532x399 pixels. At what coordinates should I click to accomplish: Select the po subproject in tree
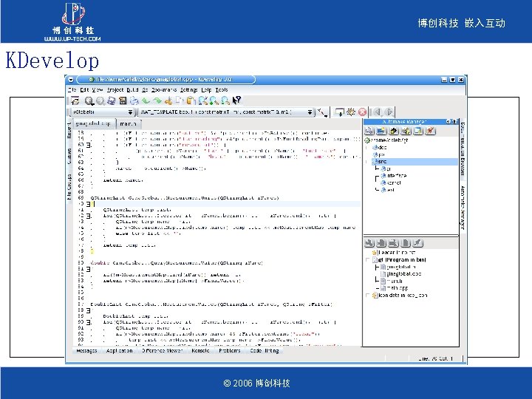tap(378, 154)
